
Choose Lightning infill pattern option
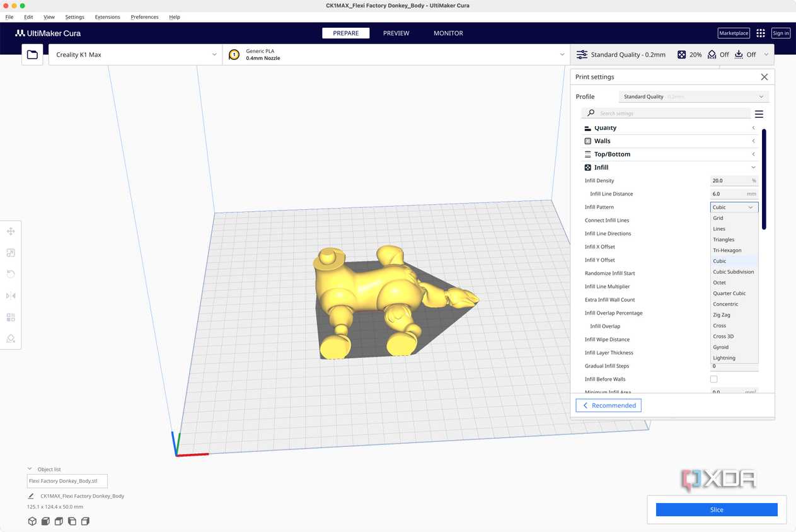734,358
